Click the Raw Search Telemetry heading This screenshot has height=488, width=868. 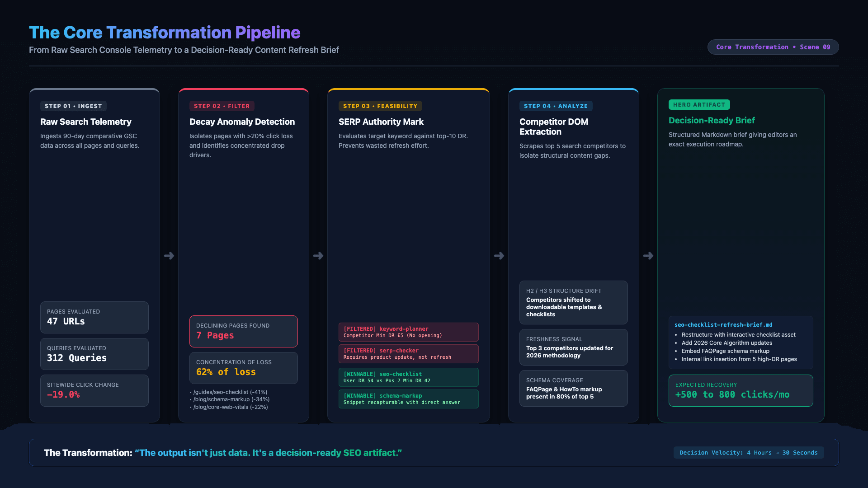coord(86,122)
